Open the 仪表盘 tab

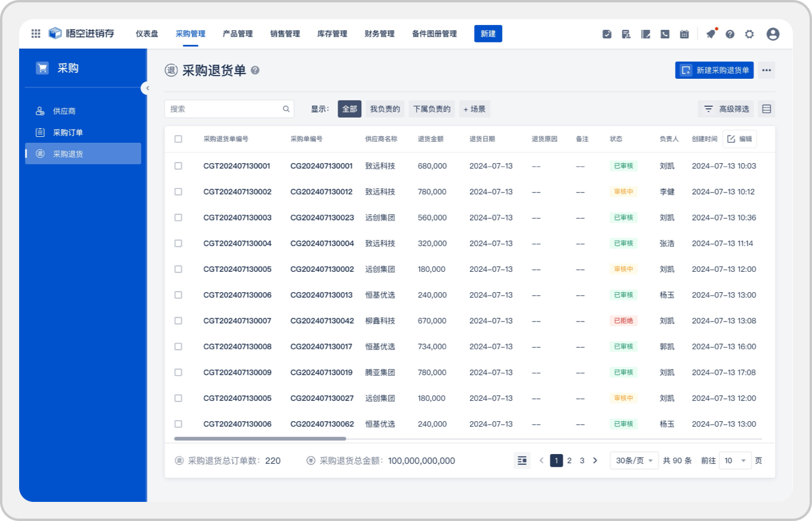(x=147, y=34)
